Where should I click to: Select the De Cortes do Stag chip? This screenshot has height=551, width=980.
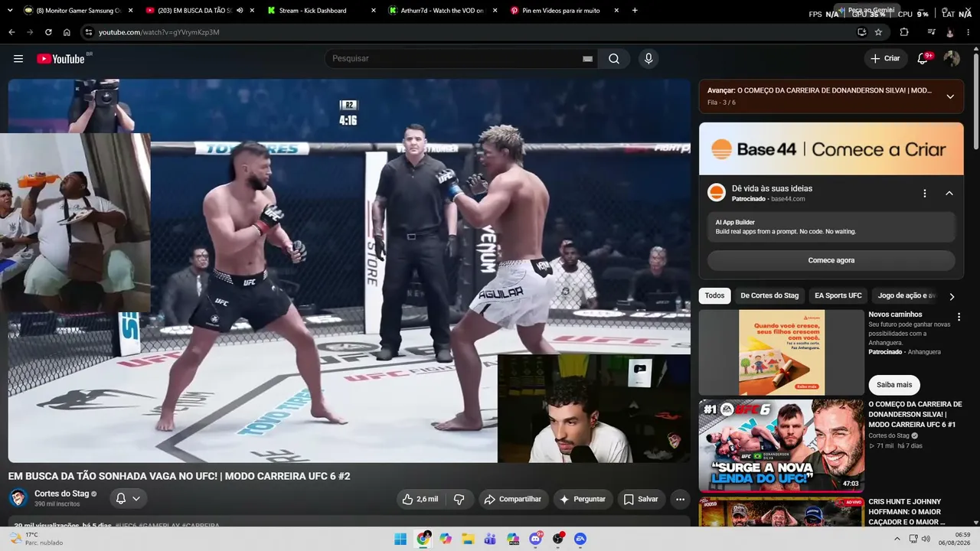pyautogui.click(x=769, y=295)
